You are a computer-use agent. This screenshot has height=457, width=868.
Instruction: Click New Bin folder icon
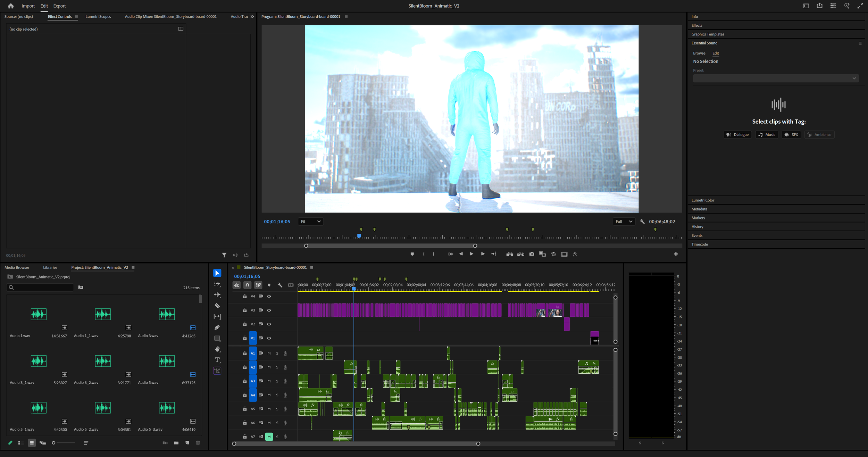176,443
